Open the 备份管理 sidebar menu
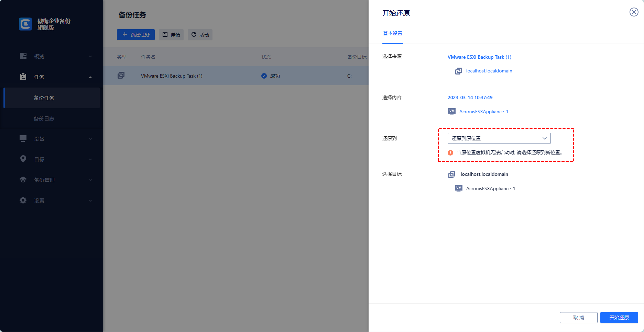644x332 pixels. (52, 180)
